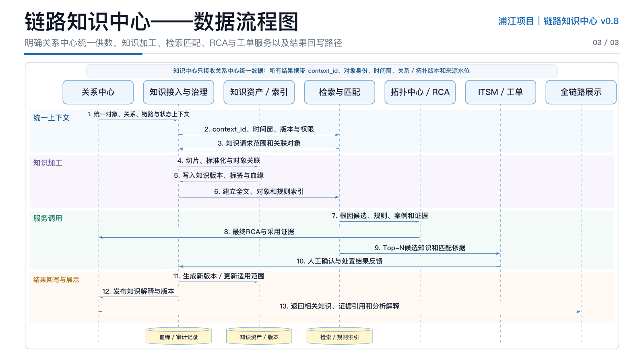This screenshot has width=644, height=362.
Task: Click the 检索 / 规则索引 datastore cylinder
Action: (339, 336)
